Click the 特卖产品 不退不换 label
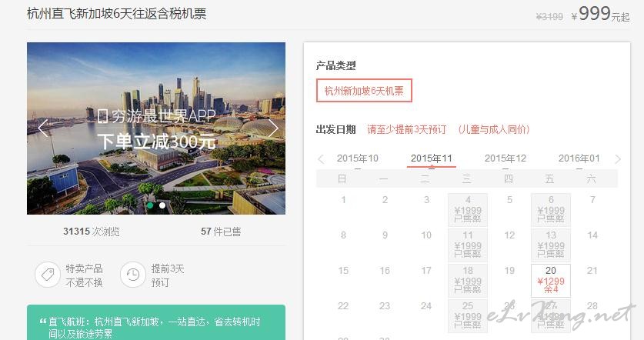 pos(84,275)
